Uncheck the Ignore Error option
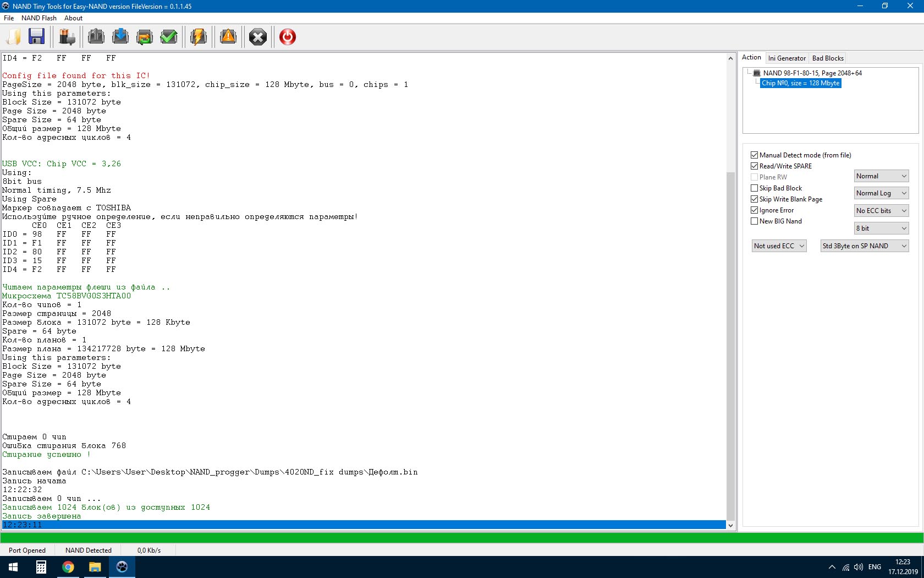The width and height of the screenshot is (924, 578). pyautogui.click(x=755, y=210)
